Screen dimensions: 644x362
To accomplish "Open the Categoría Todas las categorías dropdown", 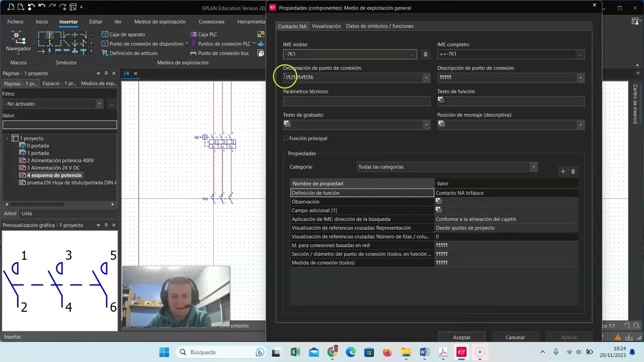I will click(x=533, y=167).
